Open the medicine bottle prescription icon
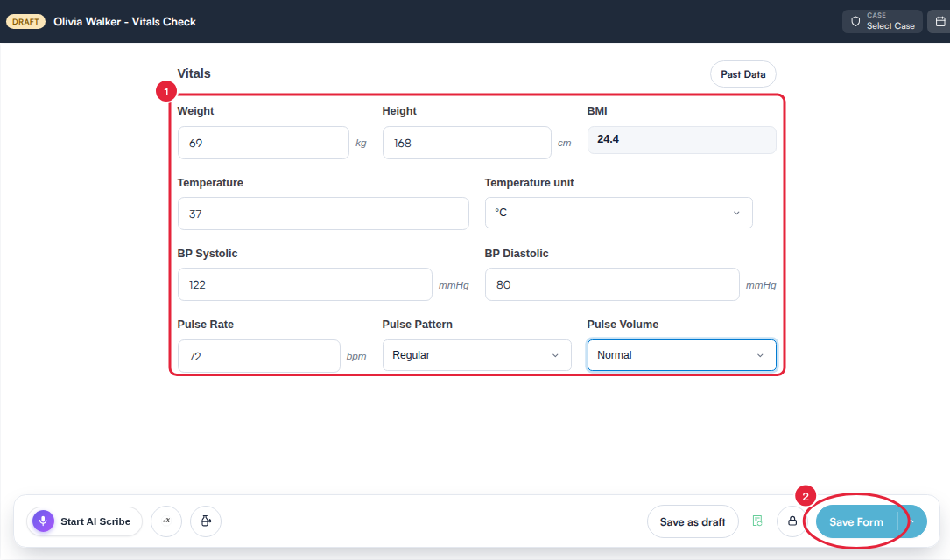The width and height of the screenshot is (950, 560). click(206, 521)
